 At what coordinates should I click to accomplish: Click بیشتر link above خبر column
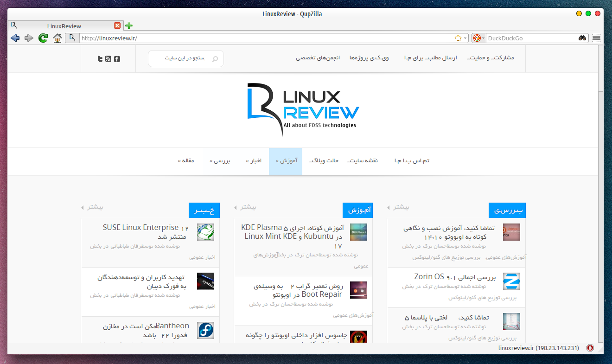click(x=92, y=207)
